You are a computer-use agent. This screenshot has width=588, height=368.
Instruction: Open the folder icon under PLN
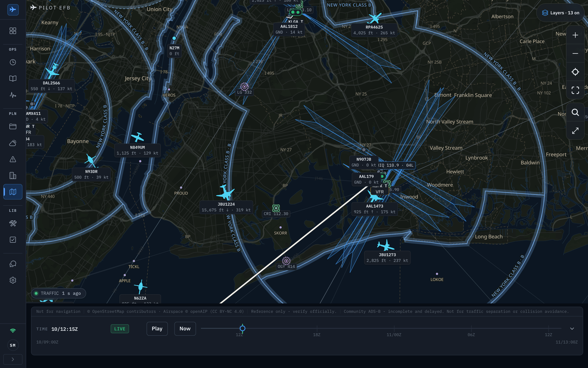pos(13,127)
